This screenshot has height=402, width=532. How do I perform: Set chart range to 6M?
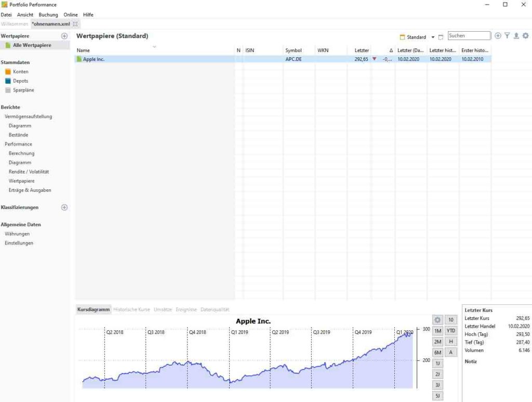coord(437,353)
